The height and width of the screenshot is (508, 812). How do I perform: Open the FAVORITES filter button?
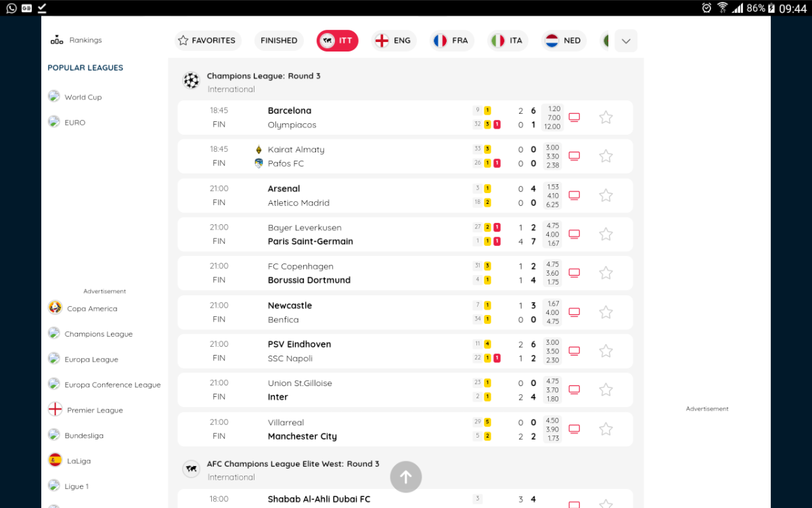[206, 41]
